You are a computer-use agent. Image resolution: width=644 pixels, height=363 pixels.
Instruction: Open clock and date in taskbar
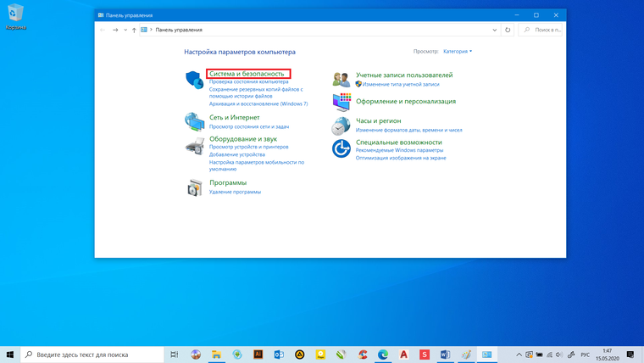607,355
